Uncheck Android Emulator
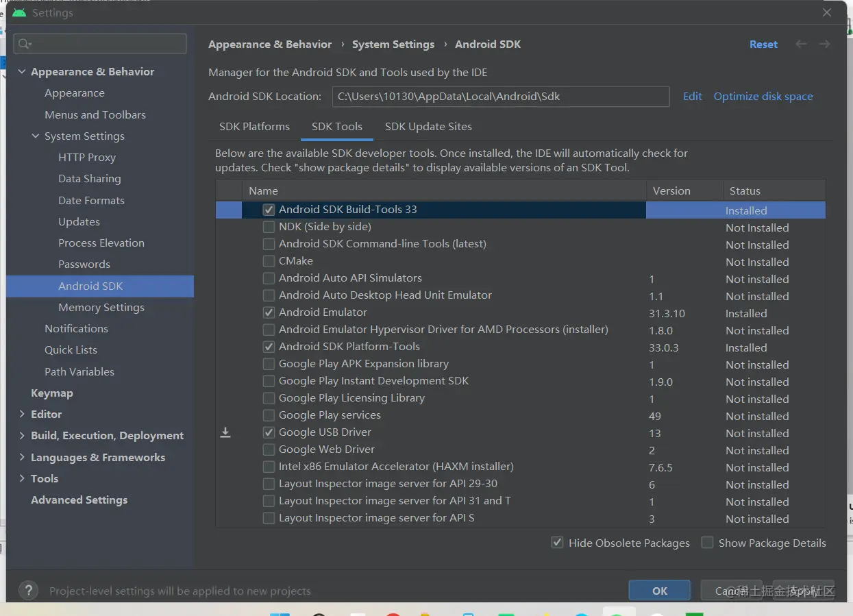The width and height of the screenshot is (853, 616). [269, 312]
